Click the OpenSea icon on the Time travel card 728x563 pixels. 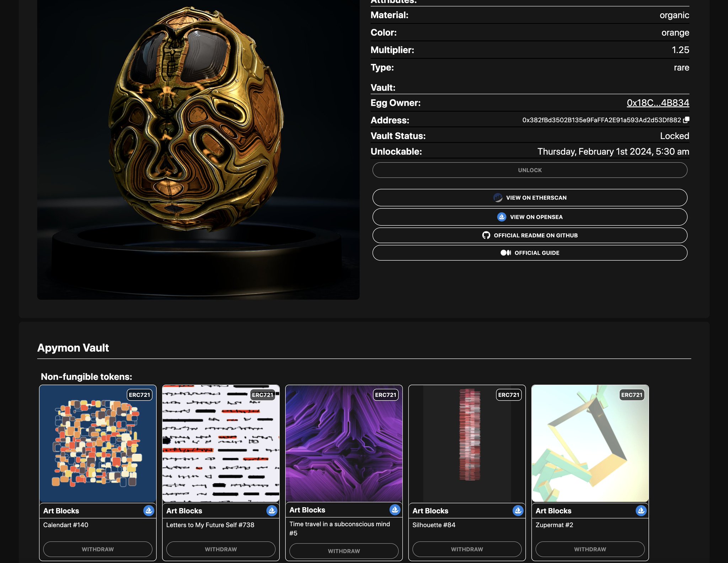[395, 510]
